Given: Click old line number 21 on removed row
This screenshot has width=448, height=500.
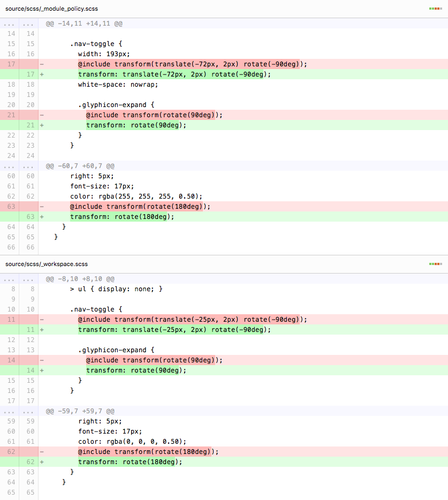Looking at the screenshot, I should point(11,115).
